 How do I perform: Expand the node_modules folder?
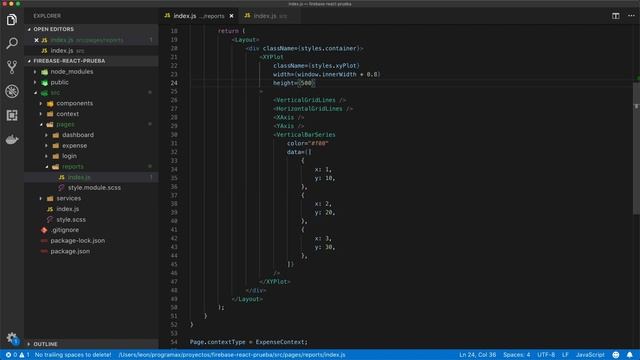[x=91, y=72]
